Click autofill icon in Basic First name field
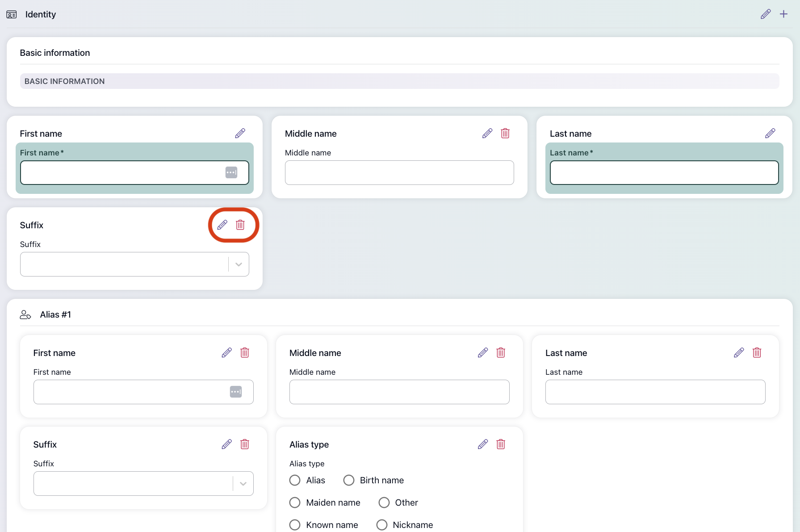The height and width of the screenshot is (532, 800). click(x=231, y=172)
